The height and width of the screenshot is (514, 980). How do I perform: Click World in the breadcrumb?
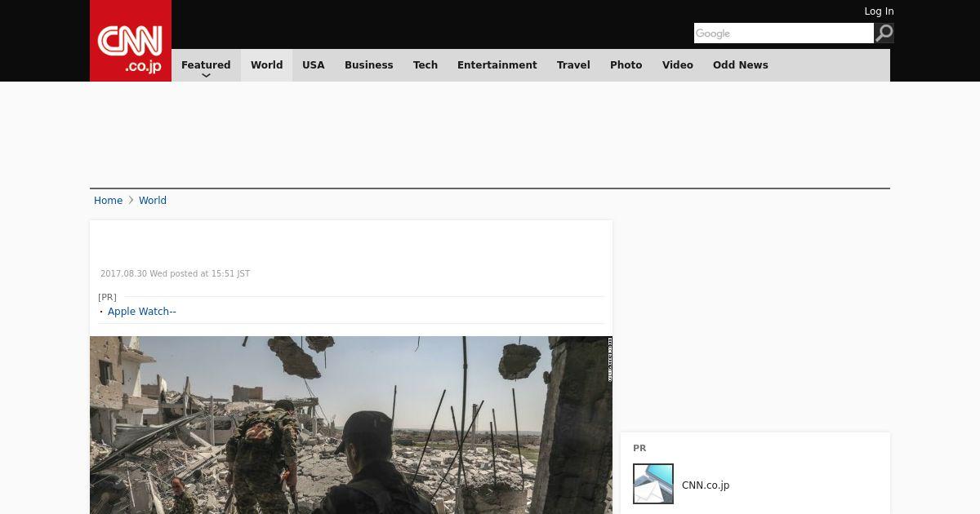point(153,201)
